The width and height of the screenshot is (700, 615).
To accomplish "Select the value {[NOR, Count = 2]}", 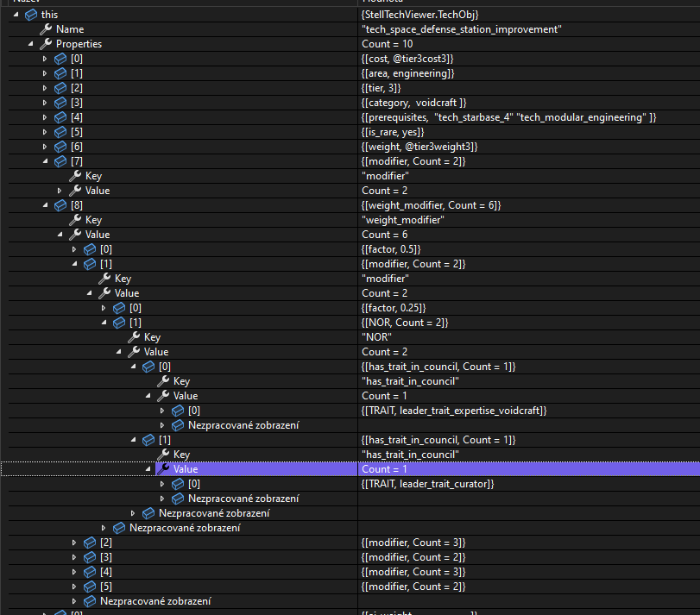I will [405, 323].
